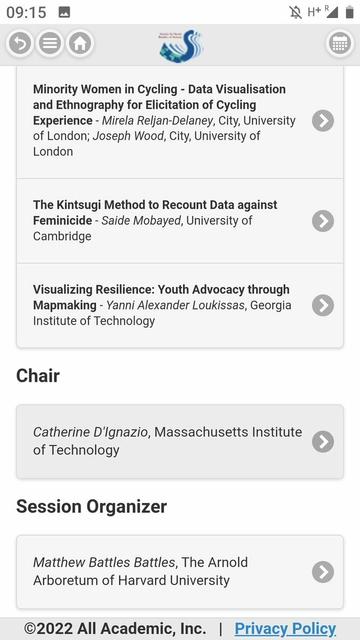360x640 pixels.
Task: Tap the conference logo in header
Action: pyautogui.click(x=181, y=46)
